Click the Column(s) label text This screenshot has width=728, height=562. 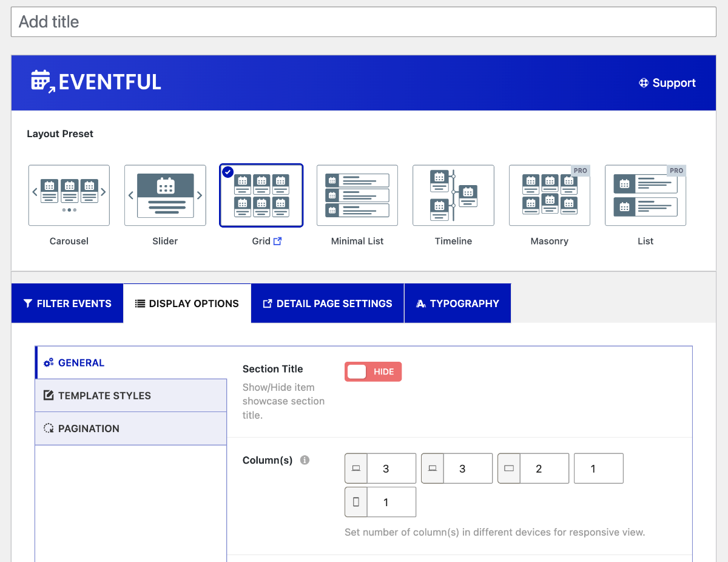268,460
